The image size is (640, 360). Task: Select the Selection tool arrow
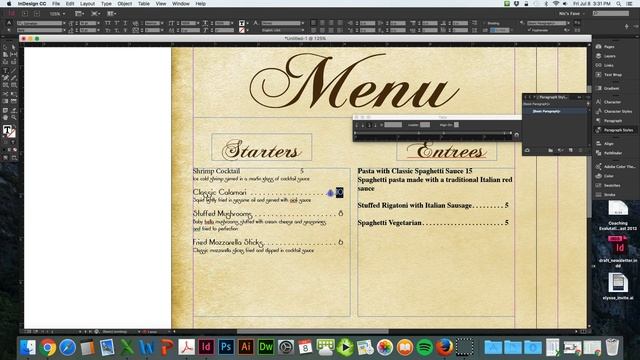point(5,47)
